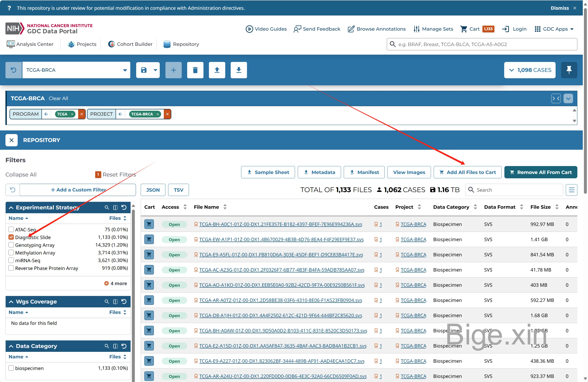Uncheck the Diagnostic Slide checkbox

11,237
